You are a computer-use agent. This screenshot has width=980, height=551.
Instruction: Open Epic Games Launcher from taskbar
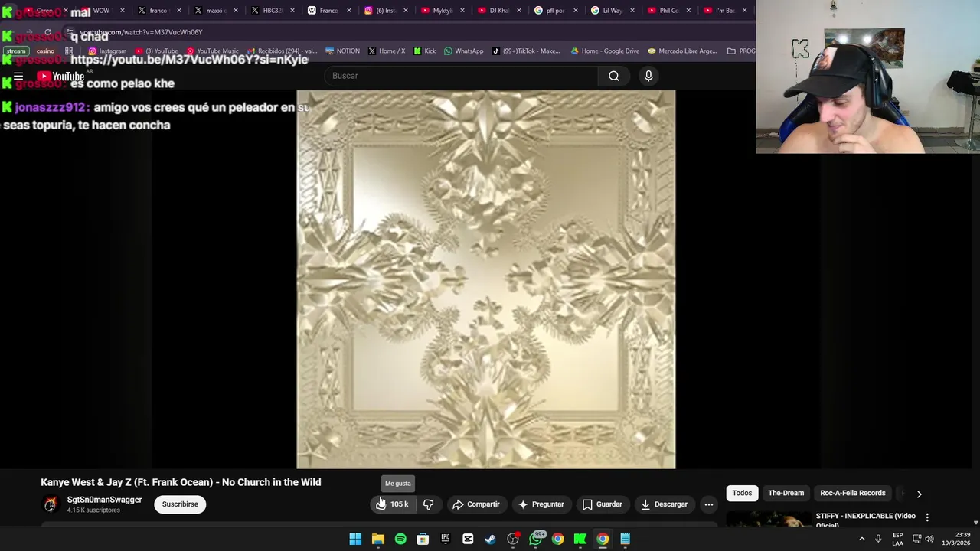(x=446, y=540)
